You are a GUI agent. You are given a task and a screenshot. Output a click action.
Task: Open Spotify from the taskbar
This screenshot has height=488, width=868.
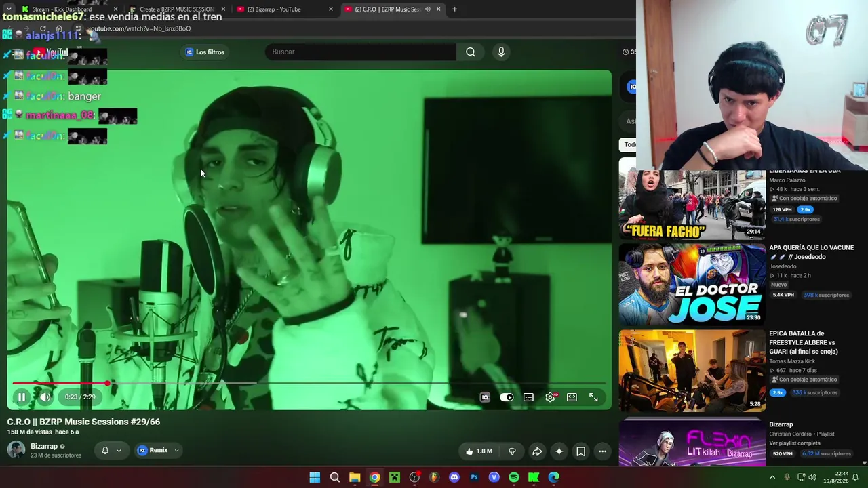coord(514,477)
